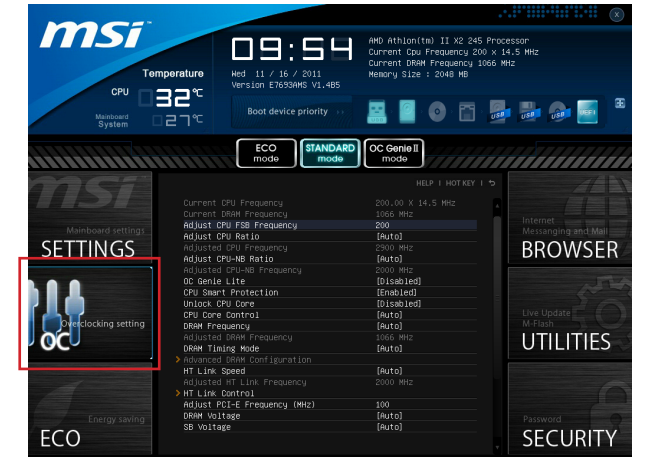Image resolution: width=660 pixels, height=474 pixels.
Task: Open SB Voltage [Auto] options
Action: click(389, 427)
